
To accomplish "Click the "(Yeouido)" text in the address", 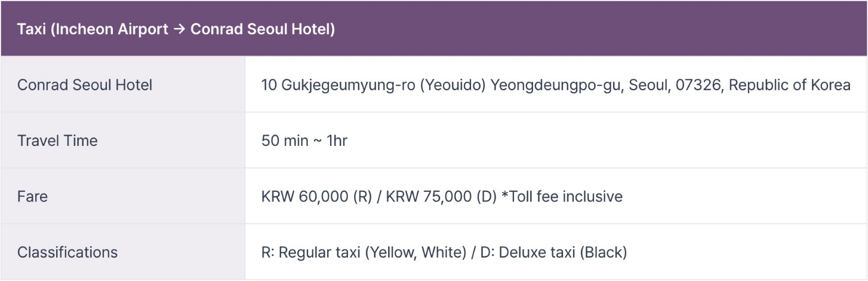I will [x=453, y=85].
